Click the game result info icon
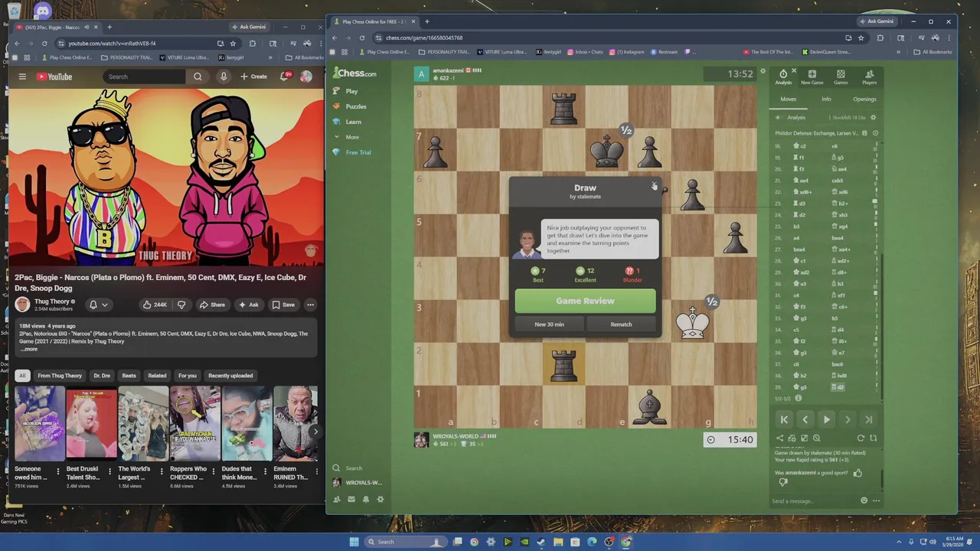Screen dimensions: 980x551 (798, 398)
